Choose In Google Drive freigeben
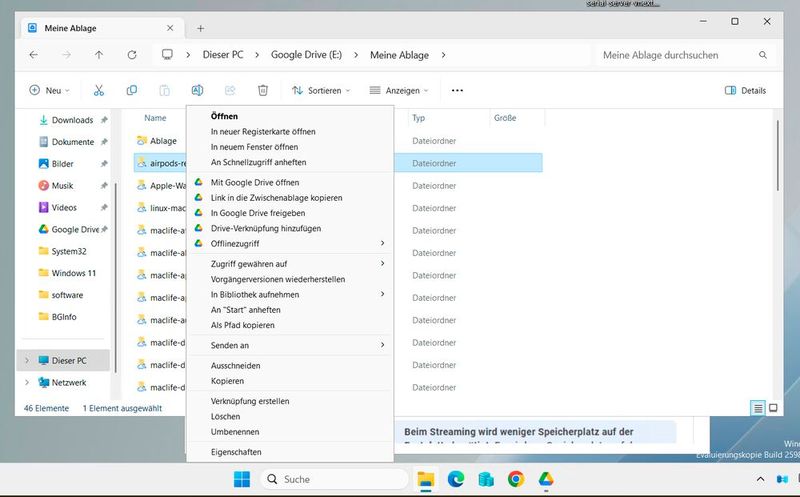Image resolution: width=800 pixels, height=497 pixels. pos(290,213)
